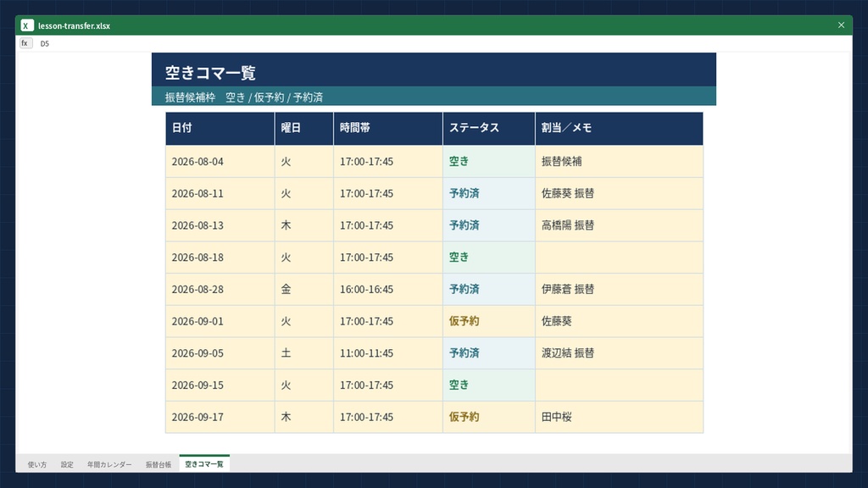Click 木 weekday in 2026-09-17 row
The width and height of the screenshot is (868, 488).
point(304,417)
